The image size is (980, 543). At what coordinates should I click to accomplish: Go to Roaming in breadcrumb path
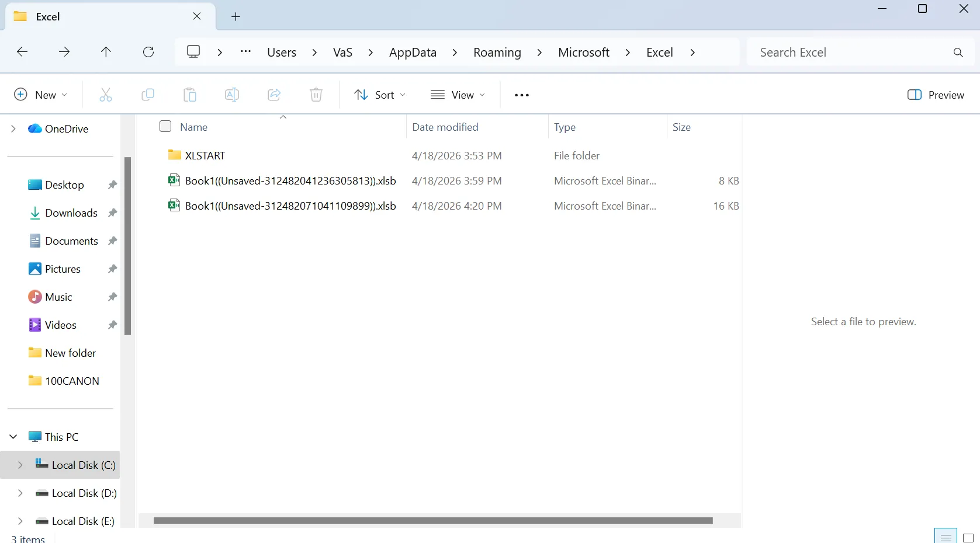497,53
